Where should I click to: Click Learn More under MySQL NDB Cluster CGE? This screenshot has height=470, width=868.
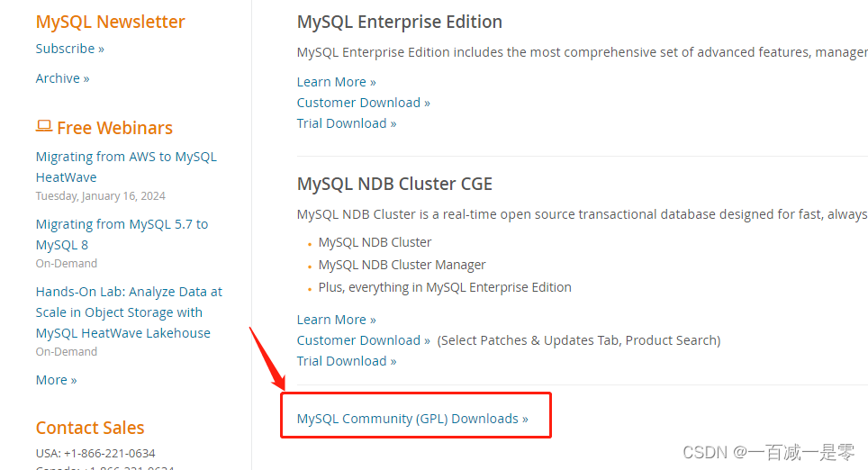click(x=337, y=320)
